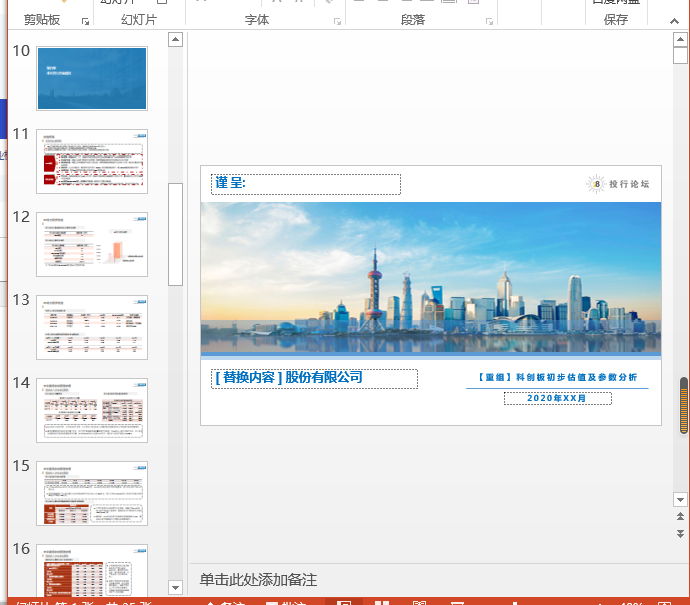Screen dimensions: 690x605
Task: Click the 谨呈: text placeholder
Action: pyautogui.click(x=306, y=184)
